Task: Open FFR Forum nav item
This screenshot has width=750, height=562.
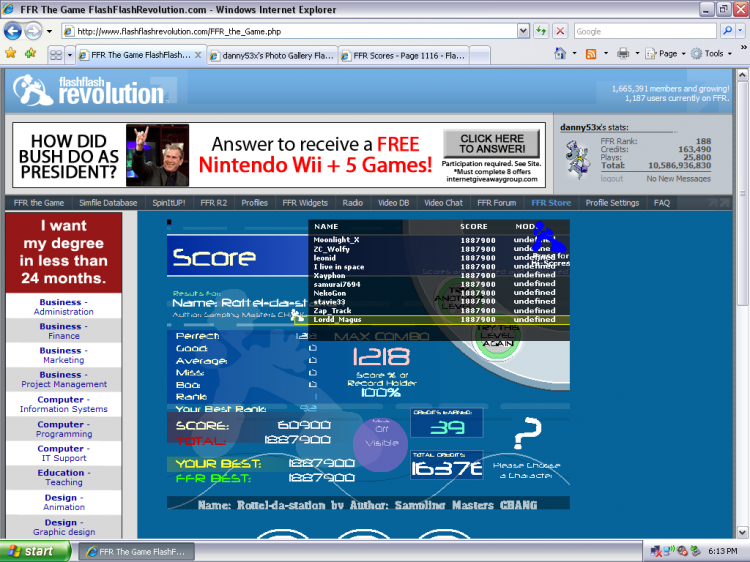Action: tap(496, 203)
